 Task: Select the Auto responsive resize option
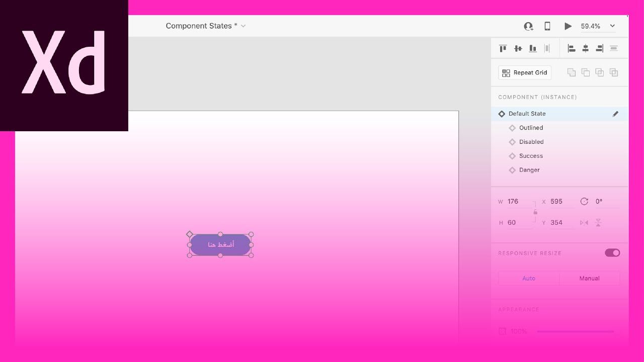pyautogui.click(x=529, y=279)
